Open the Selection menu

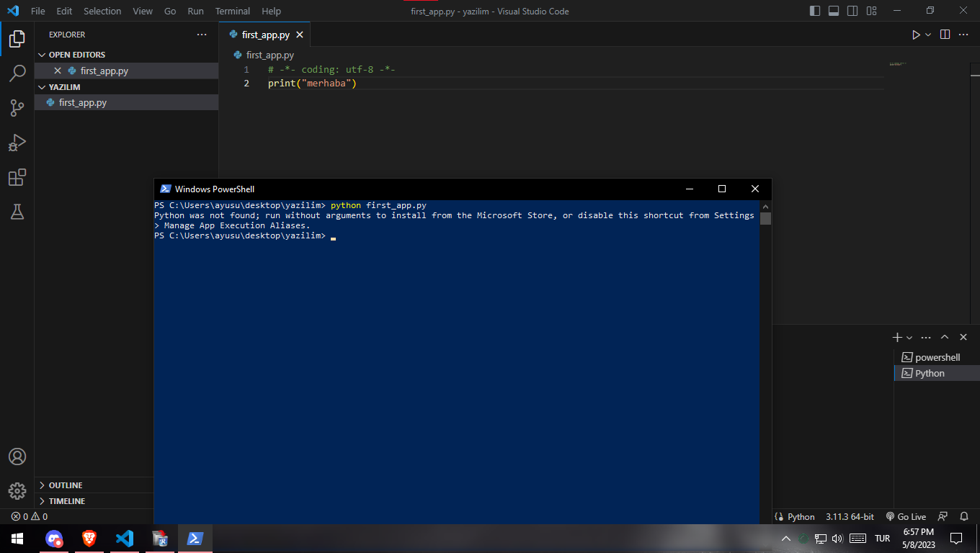pyautogui.click(x=102, y=11)
